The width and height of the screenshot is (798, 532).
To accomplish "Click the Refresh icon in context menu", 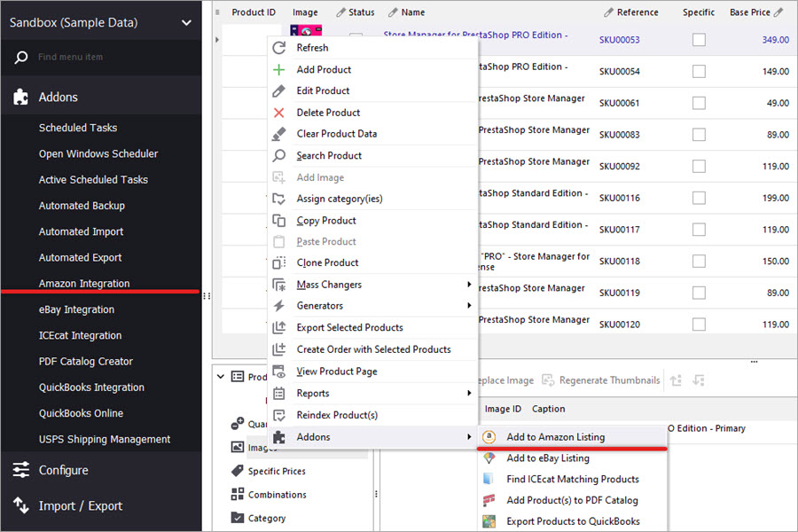I will point(279,48).
